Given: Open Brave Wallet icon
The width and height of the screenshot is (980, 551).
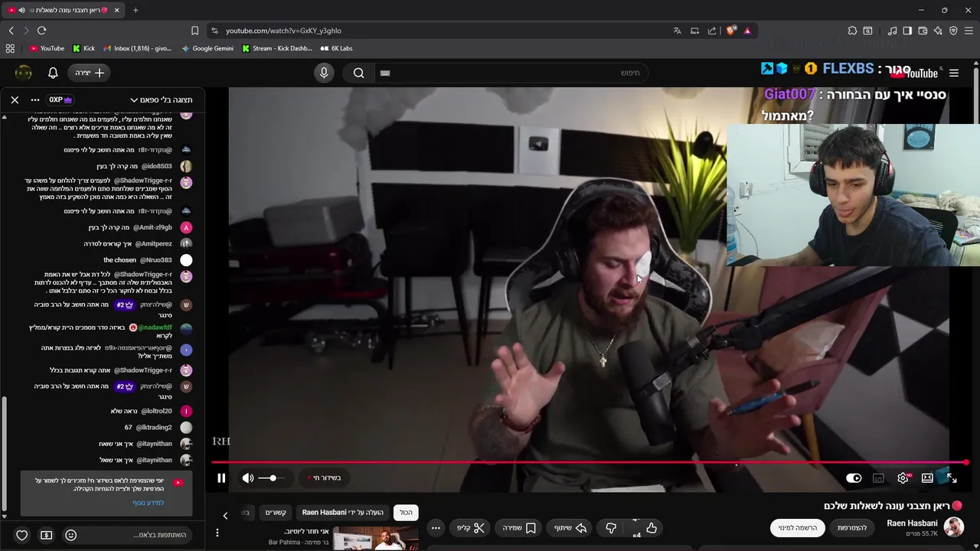Looking at the screenshot, I should pos(923,31).
